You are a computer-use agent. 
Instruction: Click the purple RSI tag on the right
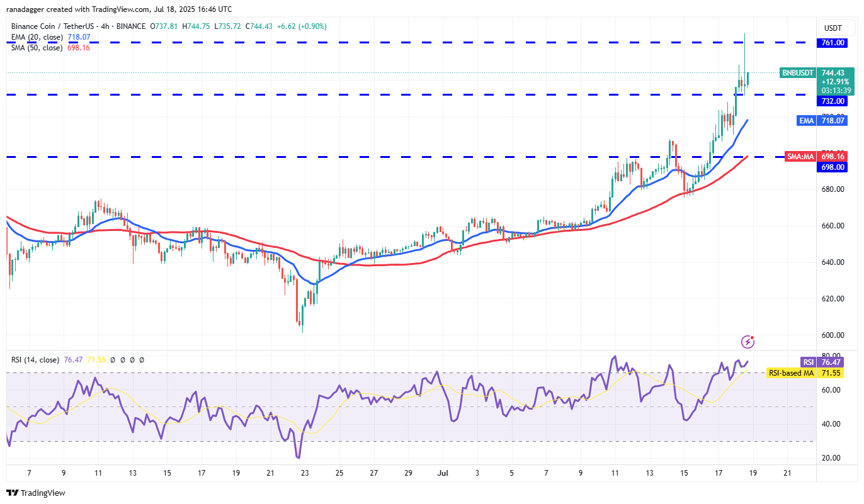[809, 362]
